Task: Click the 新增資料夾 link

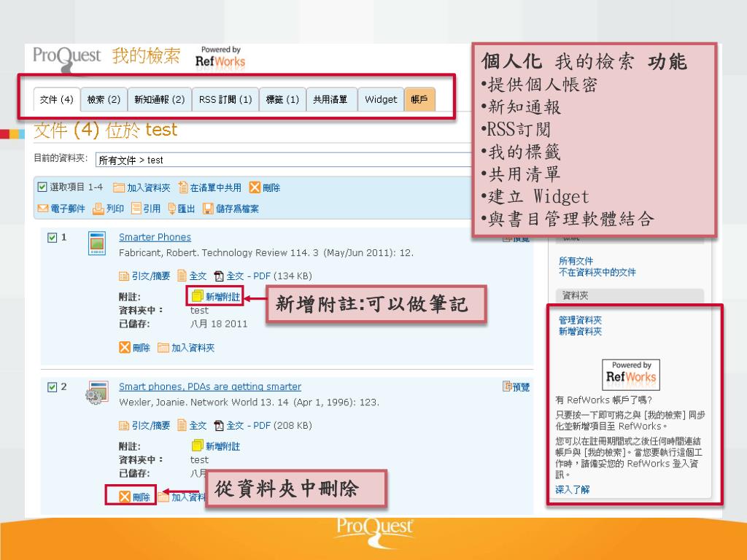Action: pos(580,332)
